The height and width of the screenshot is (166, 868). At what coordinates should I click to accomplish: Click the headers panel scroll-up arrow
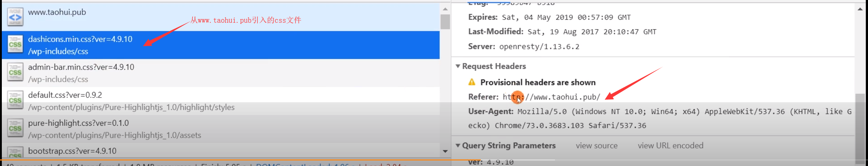click(860, 9)
